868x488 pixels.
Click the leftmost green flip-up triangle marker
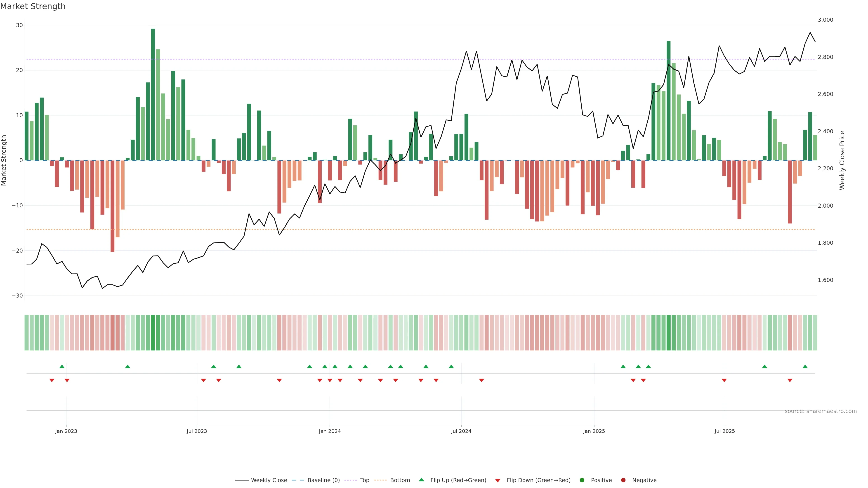[x=62, y=366]
